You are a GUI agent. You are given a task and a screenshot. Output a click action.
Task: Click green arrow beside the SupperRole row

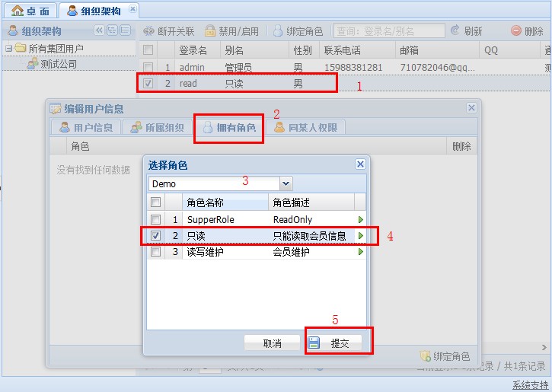click(x=361, y=219)
